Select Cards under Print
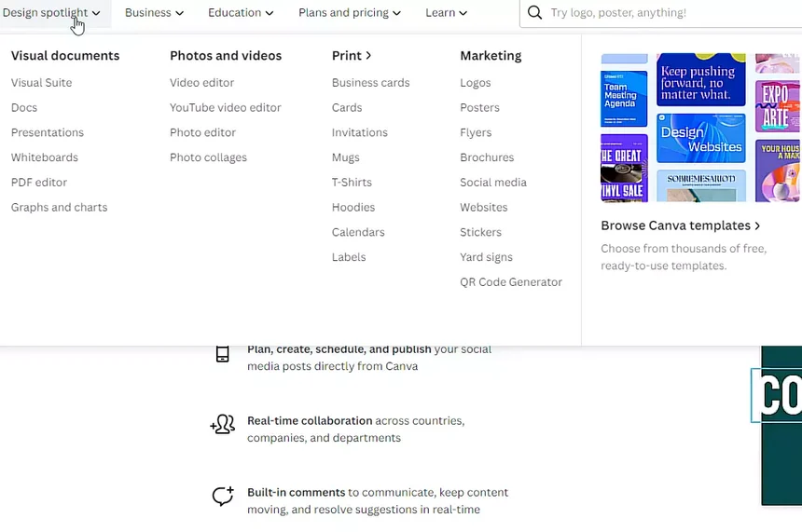The height and width of the screenshot is (532, 802). (x=347, y=107)
